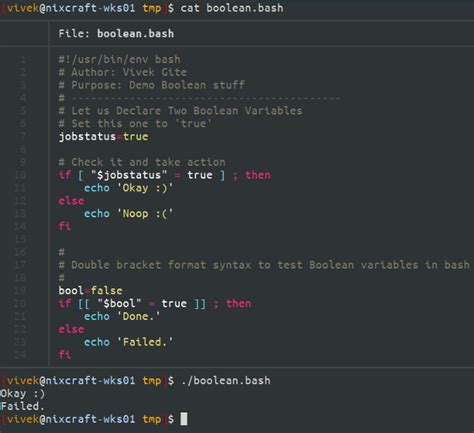
Task: Click the terminal cursor at the last prompt
Action: click(x=184, y=419)
